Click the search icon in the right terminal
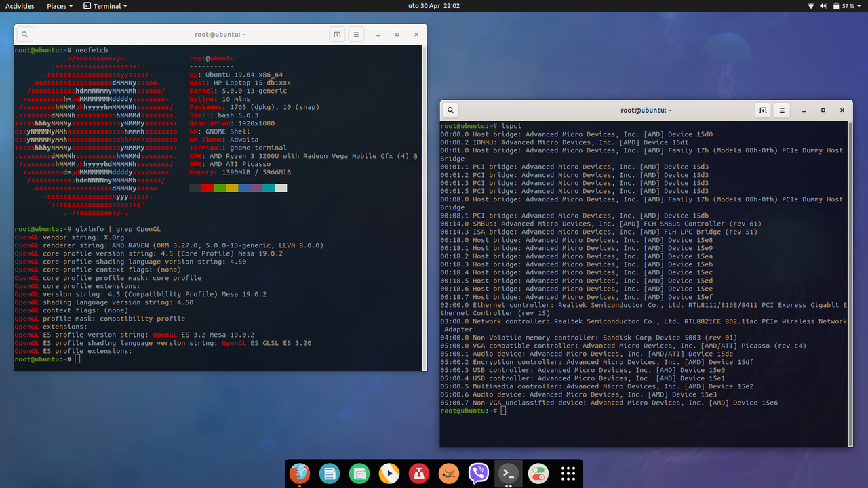 [x=450, y=110]
